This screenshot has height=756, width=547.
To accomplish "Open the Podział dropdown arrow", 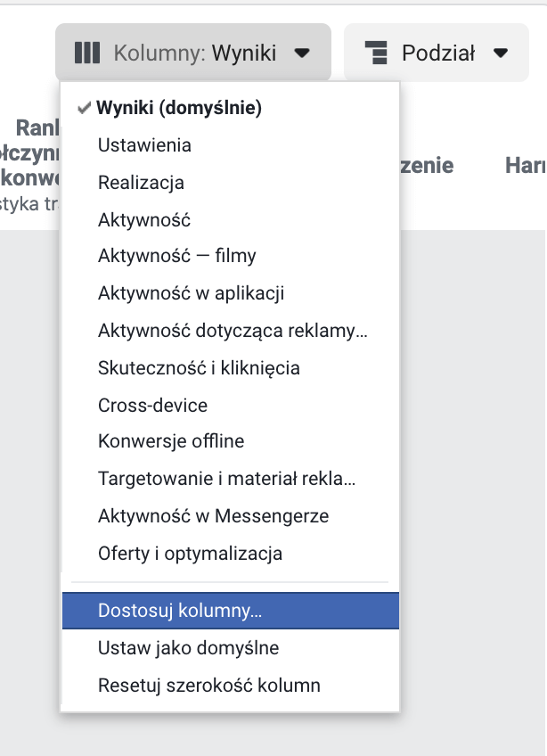I will coord(500,53).
